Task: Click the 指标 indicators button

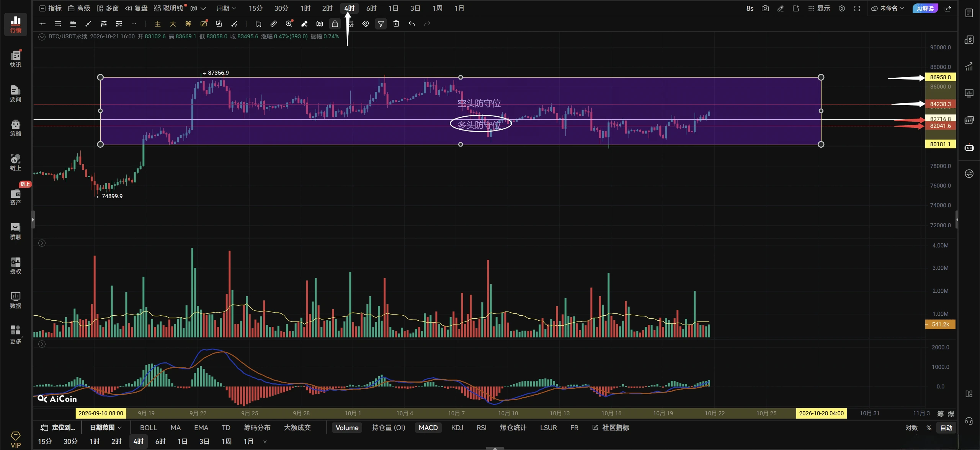Action: pyautogui.click(x=51, y=8)
